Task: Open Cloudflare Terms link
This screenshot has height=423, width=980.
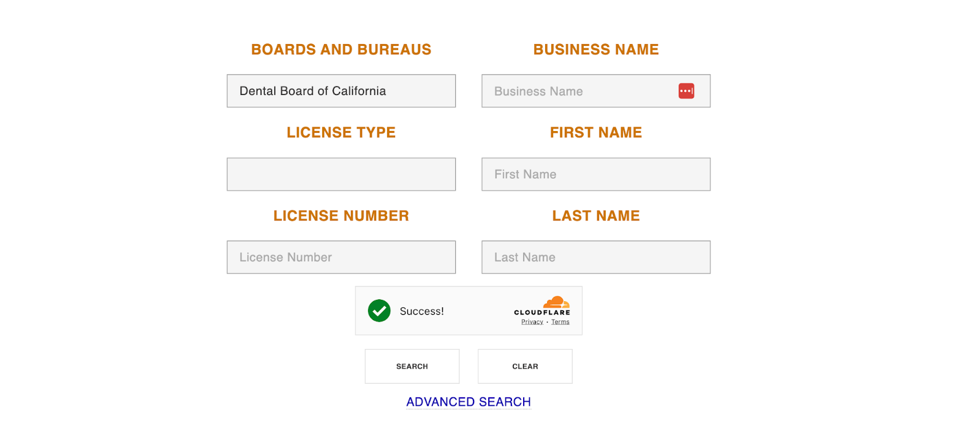Action: point(560,322)
